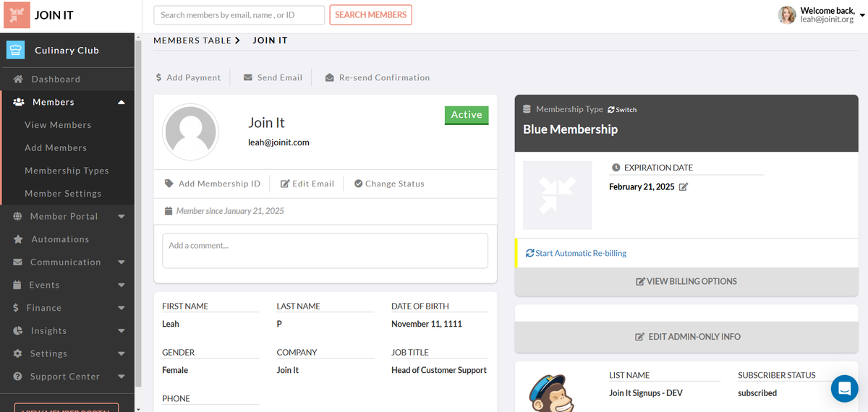Viewport: 868px width, 412px height.
Task: Open Add Members page
Action: tap(56, 147)
